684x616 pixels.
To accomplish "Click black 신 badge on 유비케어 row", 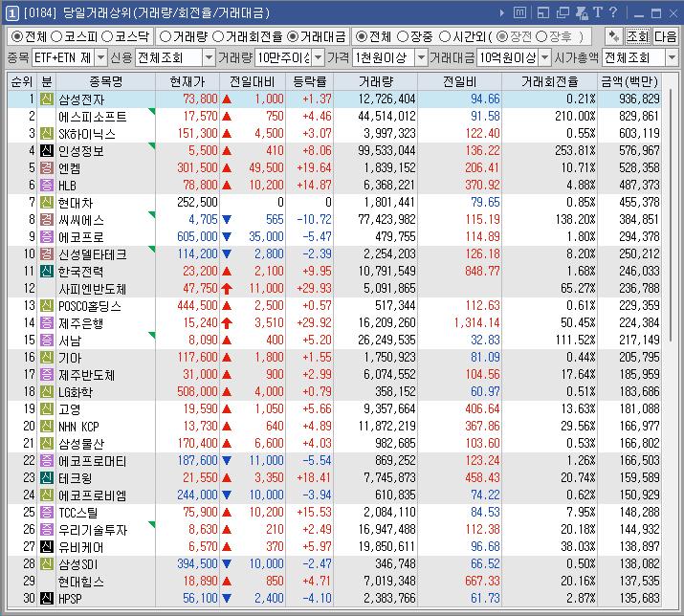I will pyautogui.click(x=46, y=546).
